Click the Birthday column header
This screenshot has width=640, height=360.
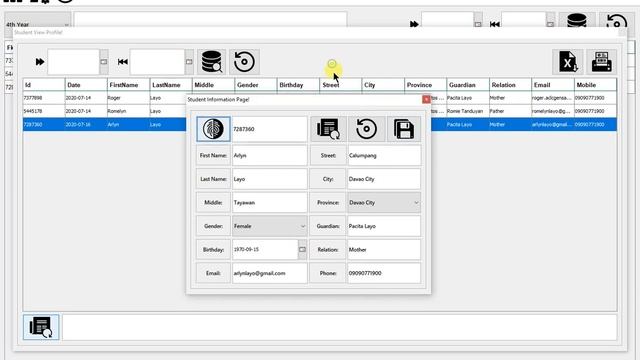[298, 85]
